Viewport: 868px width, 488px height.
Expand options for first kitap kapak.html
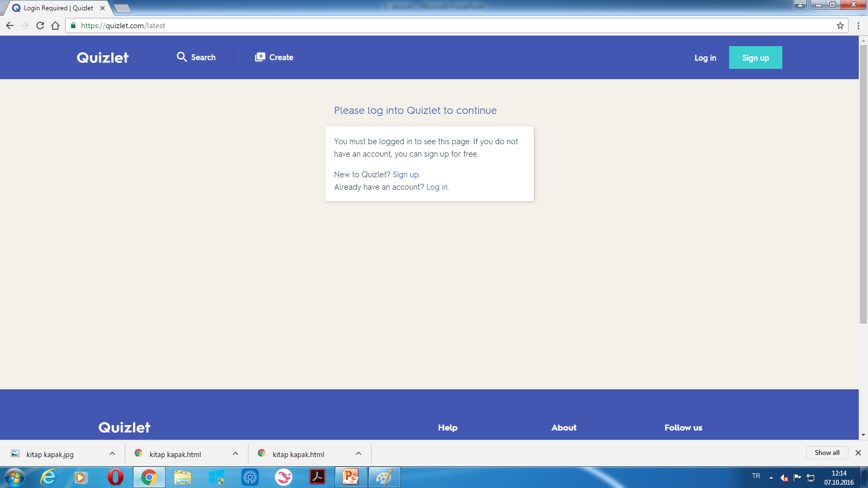[x=235, y=454]
